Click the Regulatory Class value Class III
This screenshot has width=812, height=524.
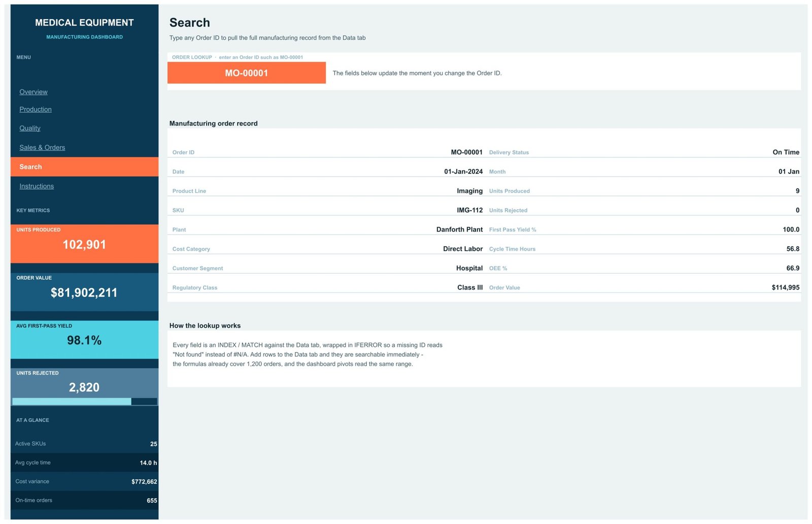[469, 287]
